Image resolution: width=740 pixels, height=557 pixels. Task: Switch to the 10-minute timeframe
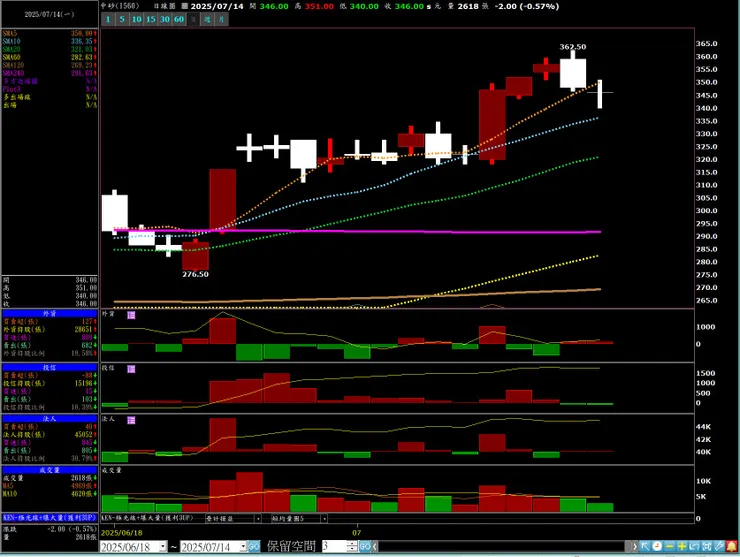pyautogui.click(x=136, y=19)
